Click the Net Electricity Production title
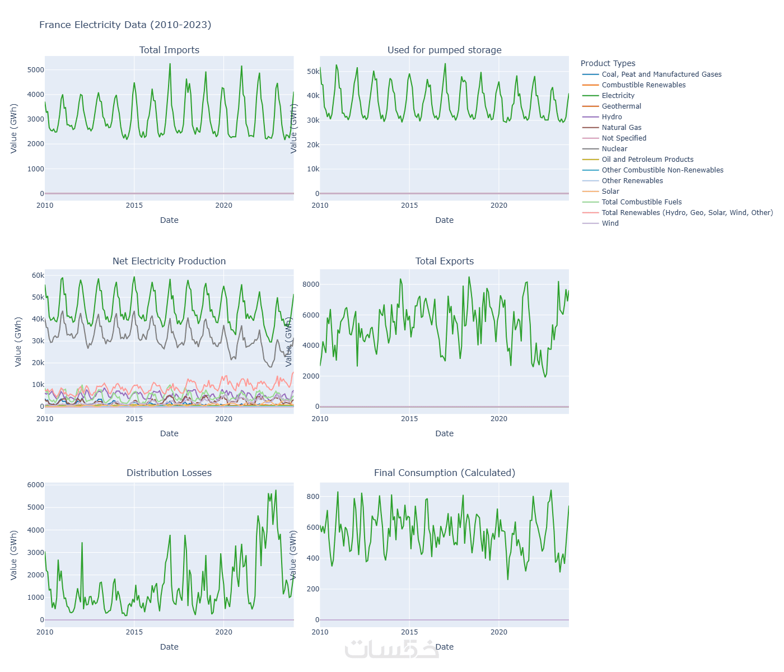 (169, 261)
